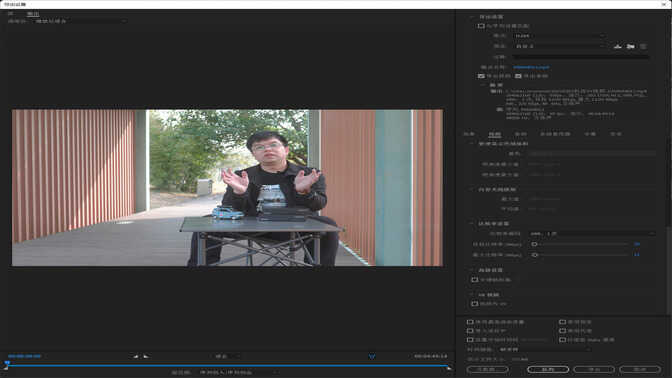Enable the import into project checkbox
This screenshot has height=378, width=672.
[470, 331]
